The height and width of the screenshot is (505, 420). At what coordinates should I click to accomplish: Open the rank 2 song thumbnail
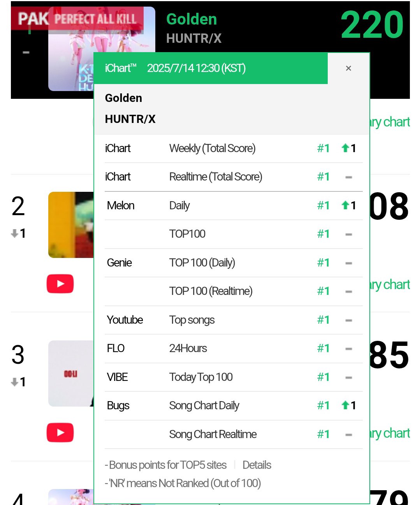pyautogui.click(x=71, y=224)
